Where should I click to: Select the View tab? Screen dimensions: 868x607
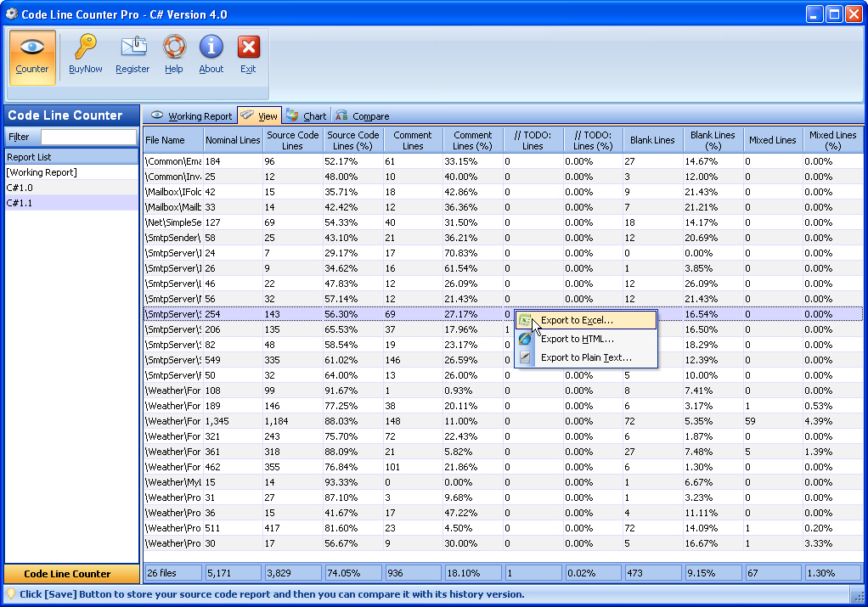tap(260, 115)
